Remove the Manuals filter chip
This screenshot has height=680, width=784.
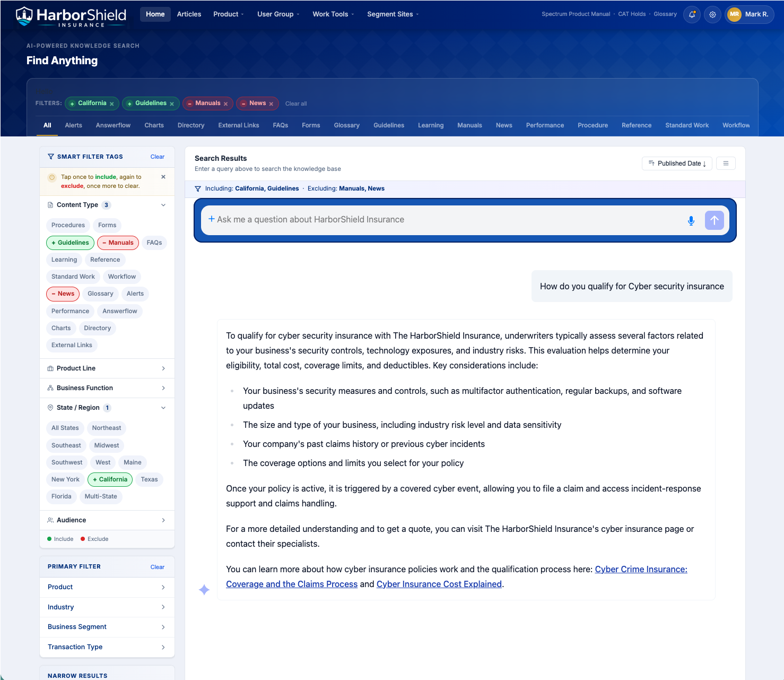point(225,104)
